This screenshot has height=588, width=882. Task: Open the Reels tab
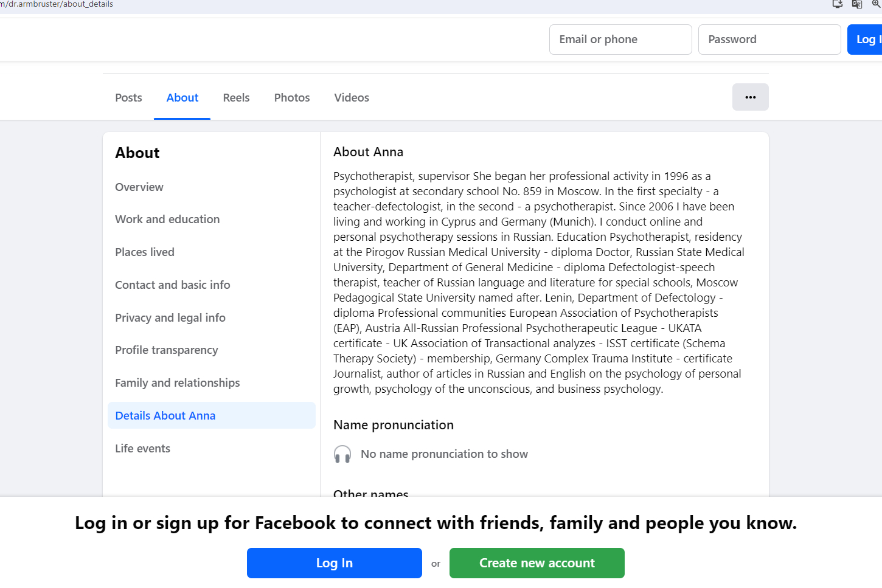pos(236,98)
